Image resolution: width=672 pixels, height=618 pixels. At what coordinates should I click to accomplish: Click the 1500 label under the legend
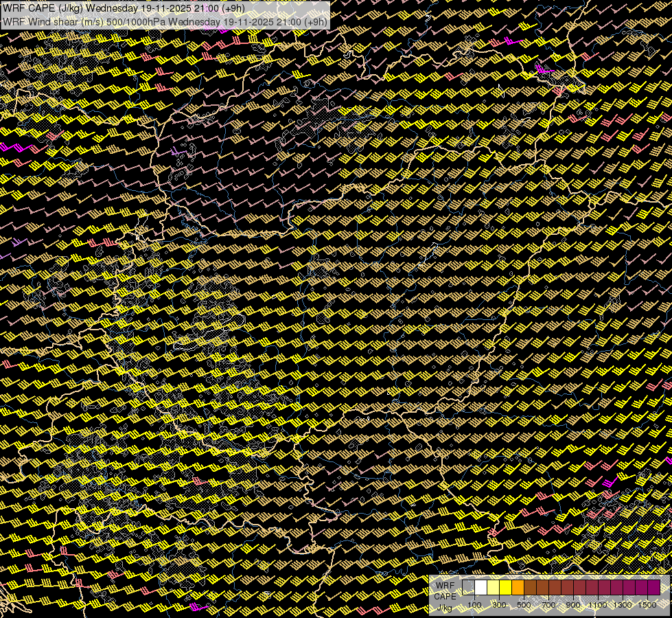tap(647, 605)
